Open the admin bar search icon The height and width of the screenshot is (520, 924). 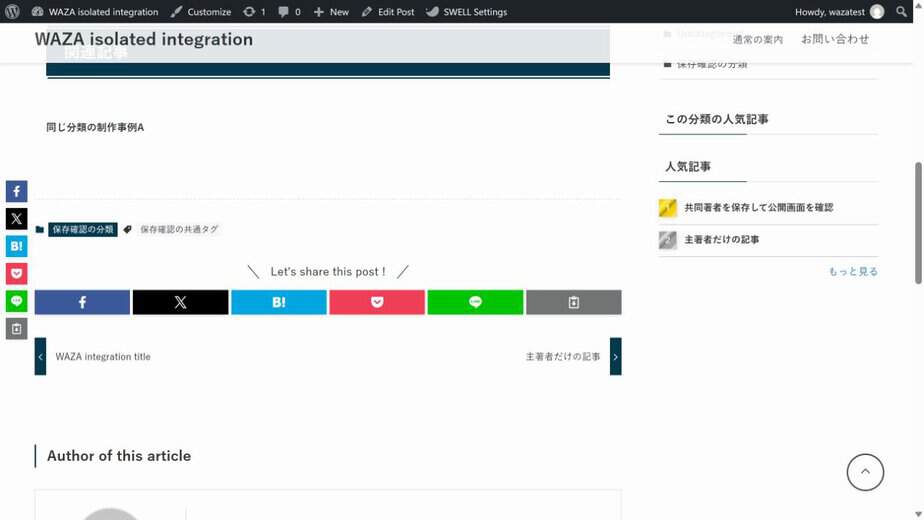[901, 11]
